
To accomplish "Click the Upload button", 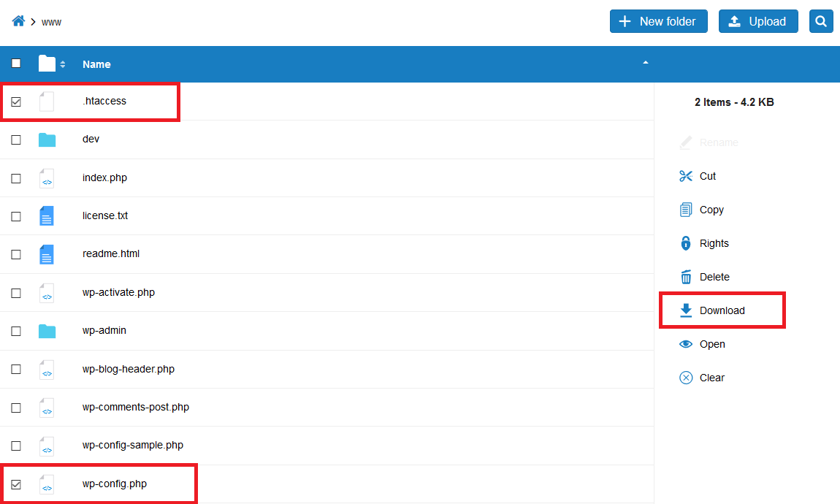I will tap(758, 21).
